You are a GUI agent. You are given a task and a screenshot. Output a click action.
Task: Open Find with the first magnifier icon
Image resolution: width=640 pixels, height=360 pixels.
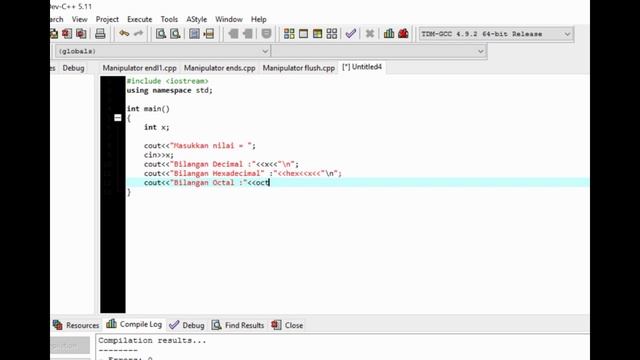(161, 33)
